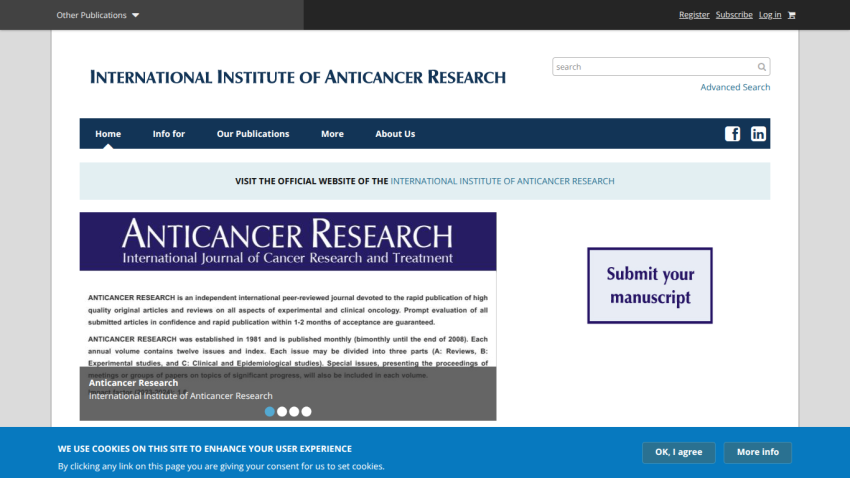Screen dimensions: 850x478
Task: Select the second carousel slide dot
Action: 282,412
